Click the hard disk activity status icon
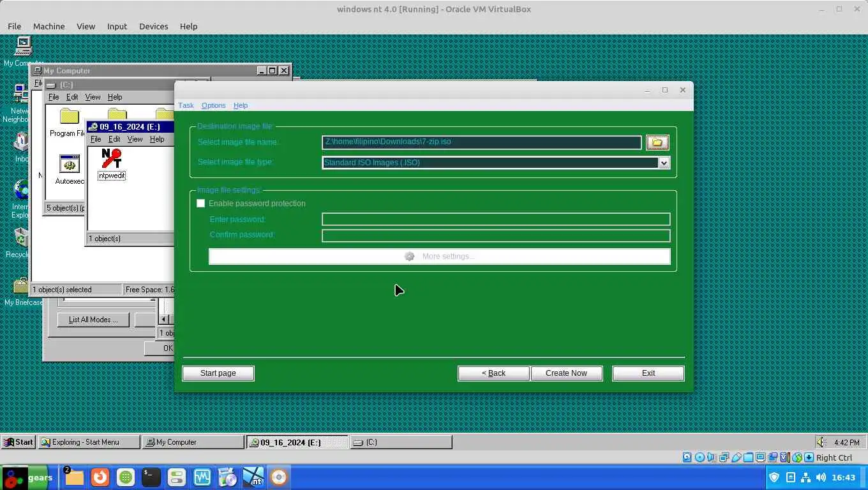Viewport: 868px width, 490px height. pos(687,457)
